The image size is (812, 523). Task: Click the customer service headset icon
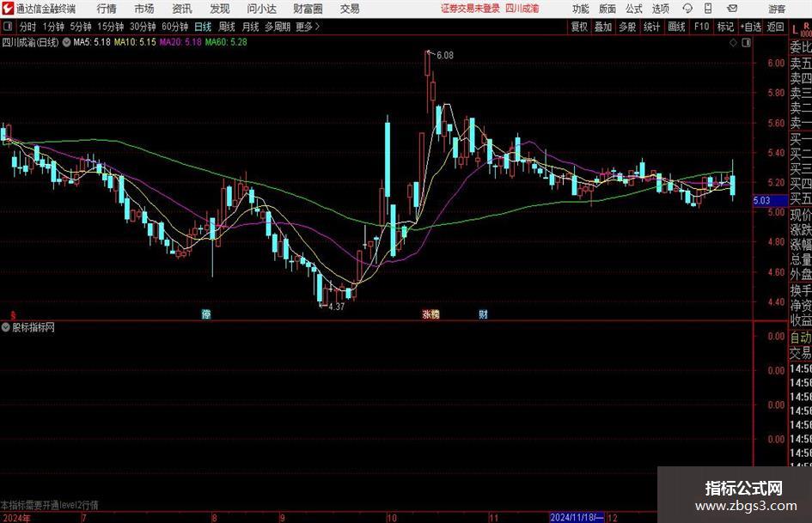(x=687, y=9)
